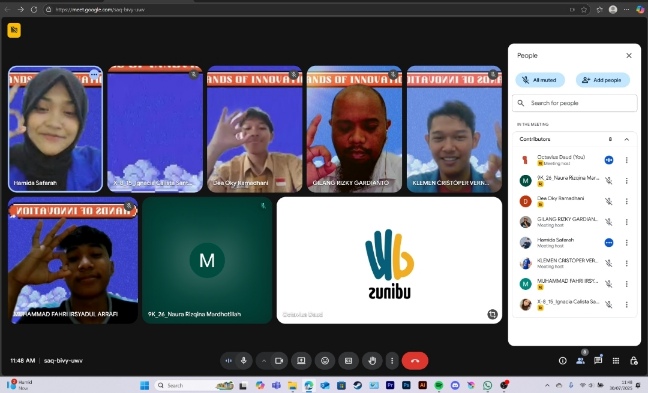Open more options three-dot menu in the call bar
The image size is (648, 393).
(x=392, y=361)
